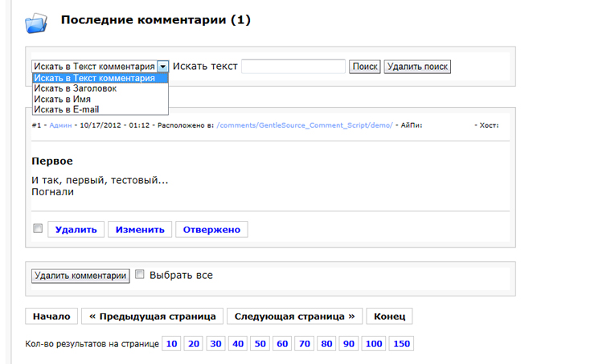The image size is (611, 364).
Task: Select 'Искать в Текст комментария' option
Action: coord(100,78)
